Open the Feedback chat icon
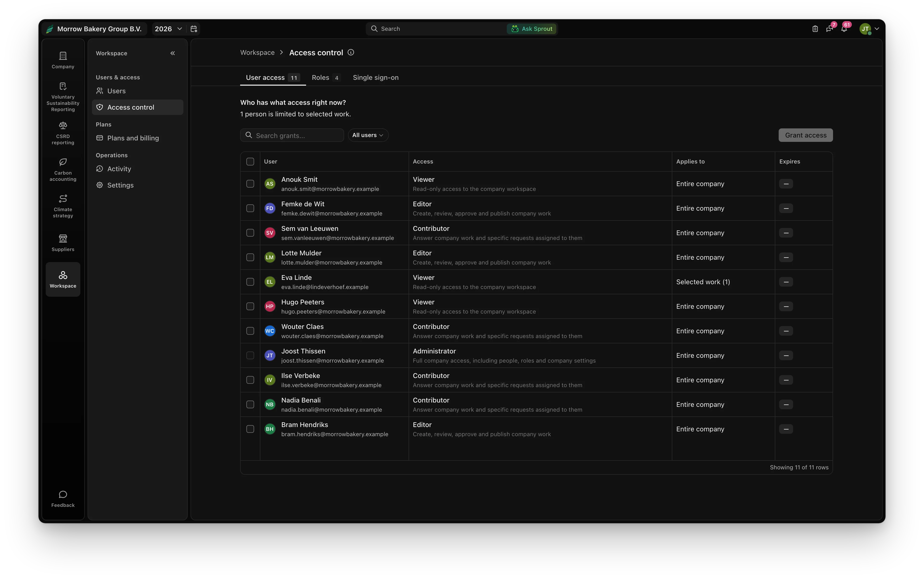This screenshot has width=924, height=579. [63, 499]
